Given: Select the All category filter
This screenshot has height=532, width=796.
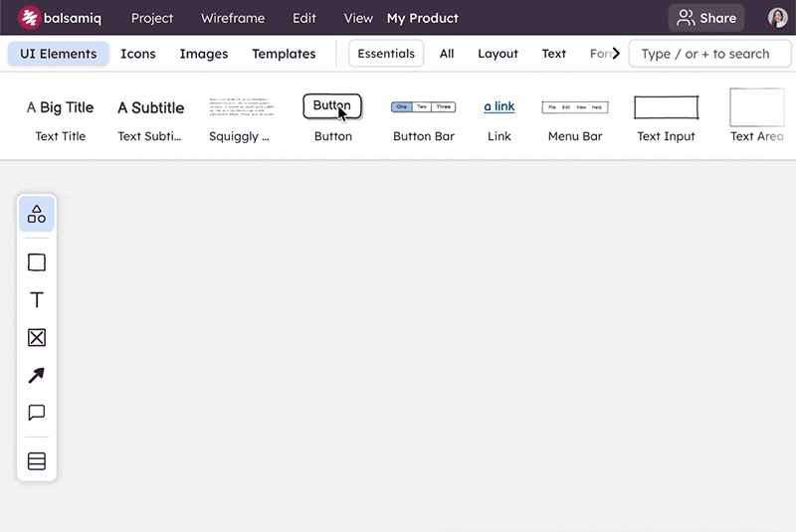Looking at the screenshot, I should pyautogui.click(x=447, y=54).
